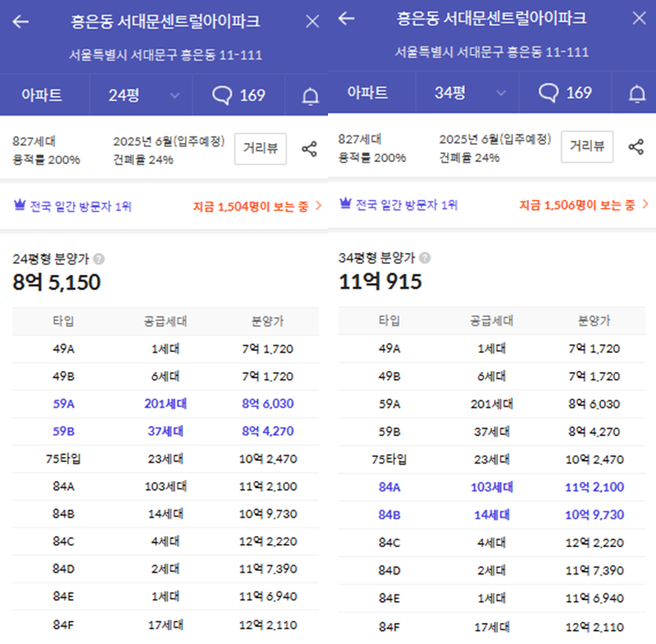Click 2025년 6월(입주예정) in right panel
This screenshot has height=644, width=656.
click(496, 139)
